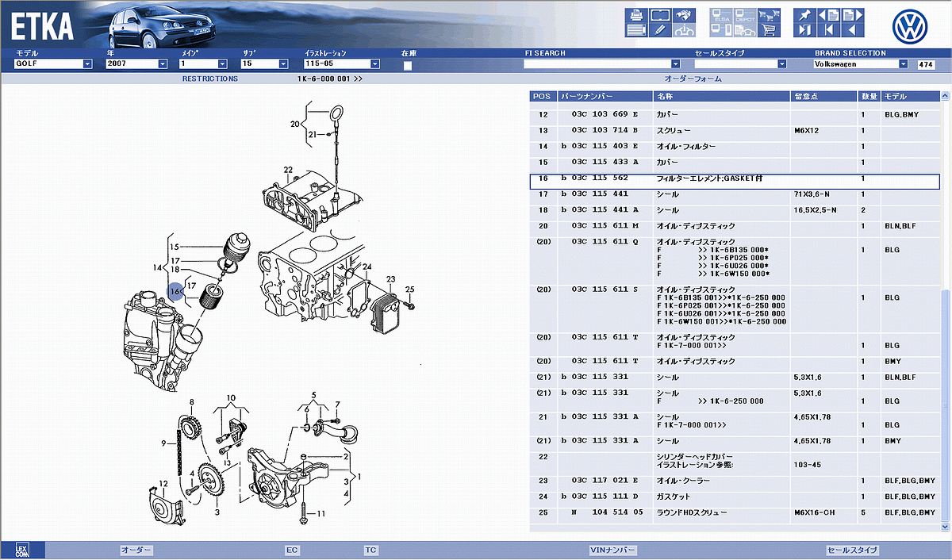Image resolution: width=952 pixels, height=560 pixels.
Task: Click callout 23 on the oil cooler illustration
Action: coord(390,279)
